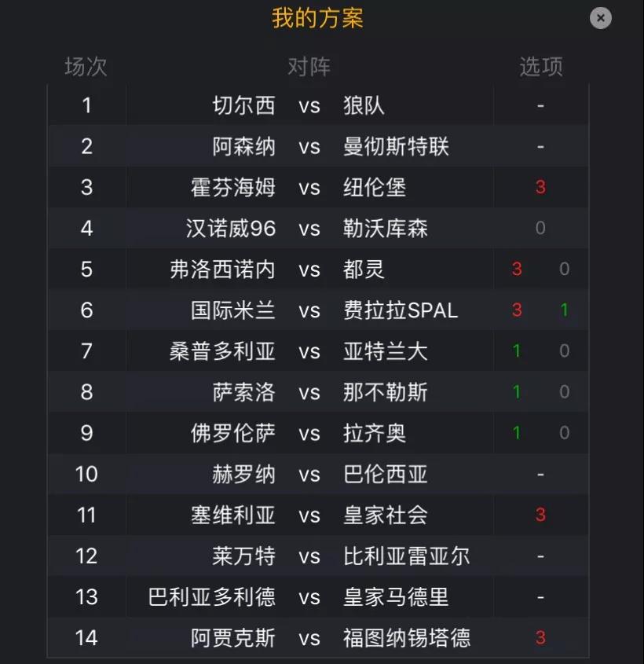Image resolution: width=644 pixels, height=664 pixels.
Task: Open match row 切尔西 vs 狼队
Action: 318,105
